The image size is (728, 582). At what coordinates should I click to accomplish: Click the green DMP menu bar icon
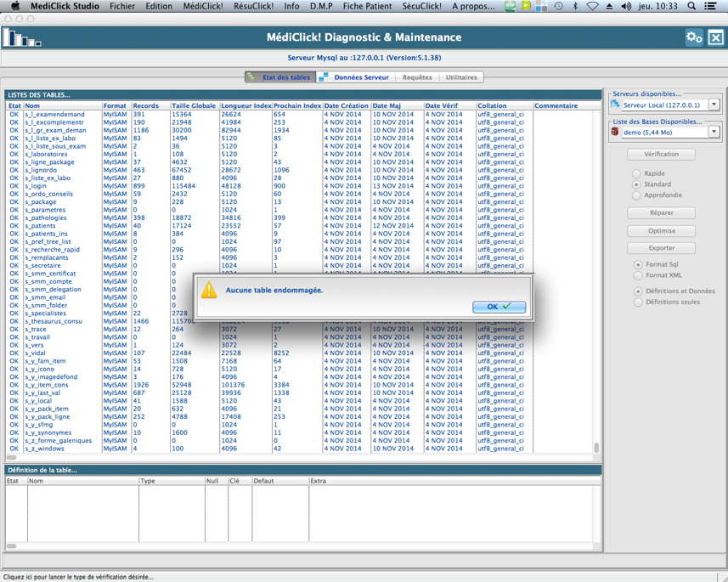coord(510,6)
